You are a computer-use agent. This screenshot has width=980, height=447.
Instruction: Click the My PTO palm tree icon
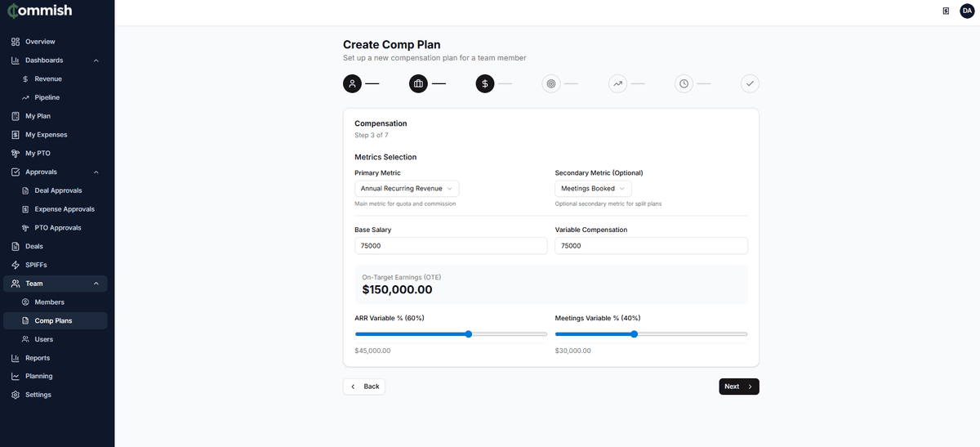[x=16, y=154]
